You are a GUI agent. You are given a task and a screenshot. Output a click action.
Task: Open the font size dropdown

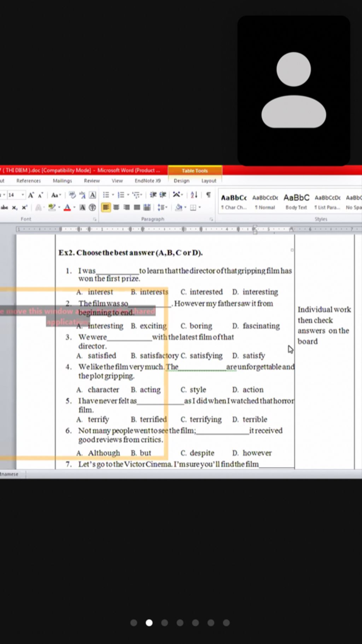pyautogui.click(x=23, y=195)
